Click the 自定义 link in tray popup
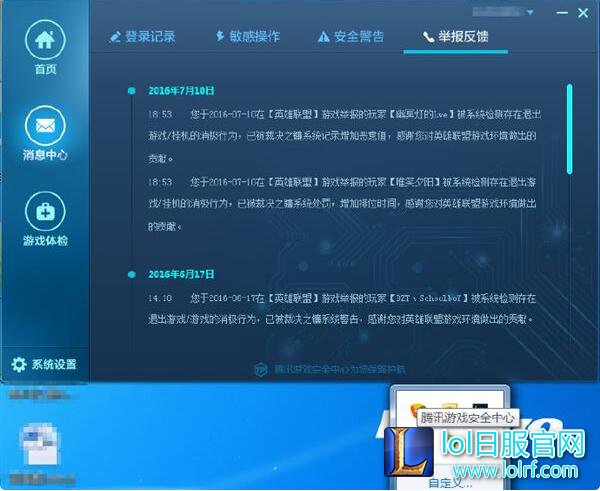 point(450,483)
